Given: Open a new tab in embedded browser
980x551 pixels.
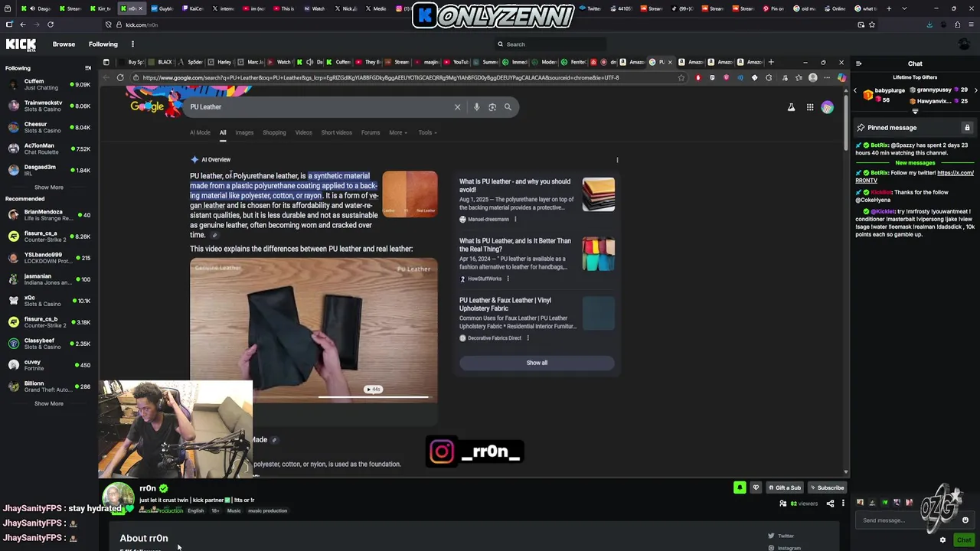Looking at the screenshot, I should (771, 62).
